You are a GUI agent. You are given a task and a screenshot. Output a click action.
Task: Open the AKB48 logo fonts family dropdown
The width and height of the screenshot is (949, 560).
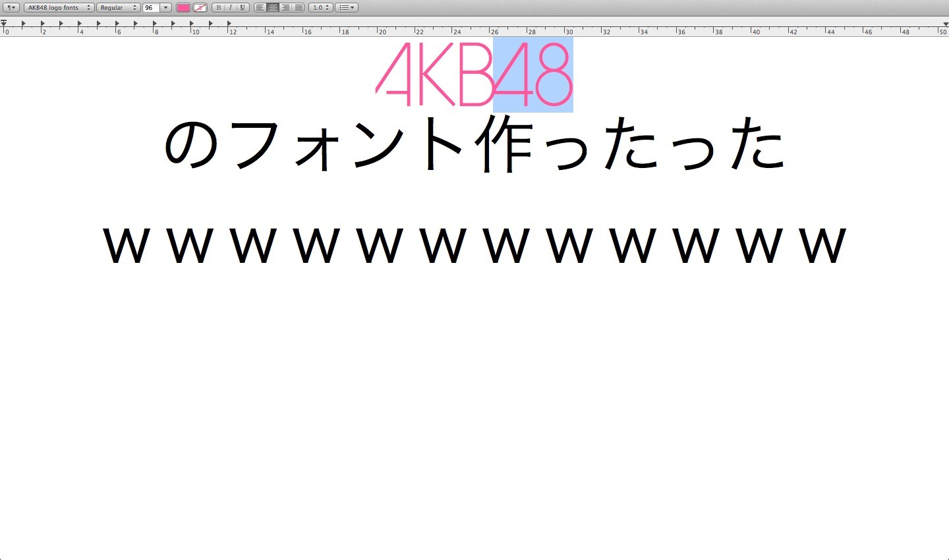(x=59, y=8)
